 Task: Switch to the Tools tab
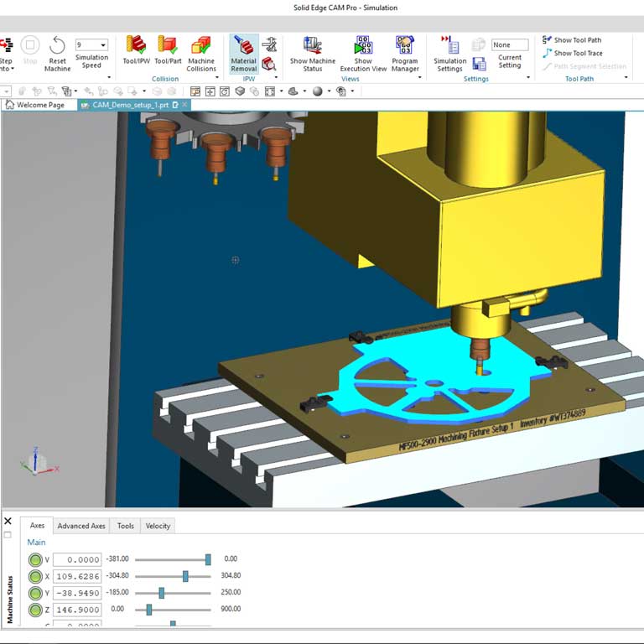[125, 526]
